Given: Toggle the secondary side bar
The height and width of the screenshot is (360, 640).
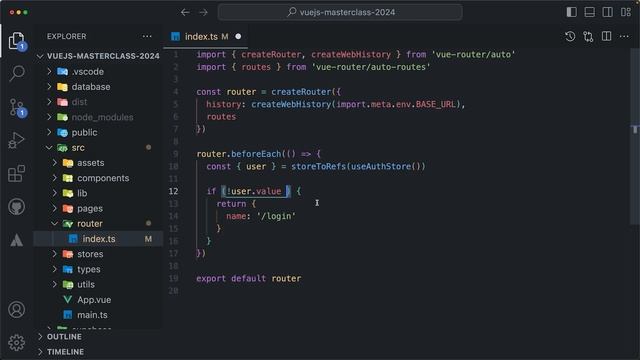Looking at the screenshot, I should 607,12.
